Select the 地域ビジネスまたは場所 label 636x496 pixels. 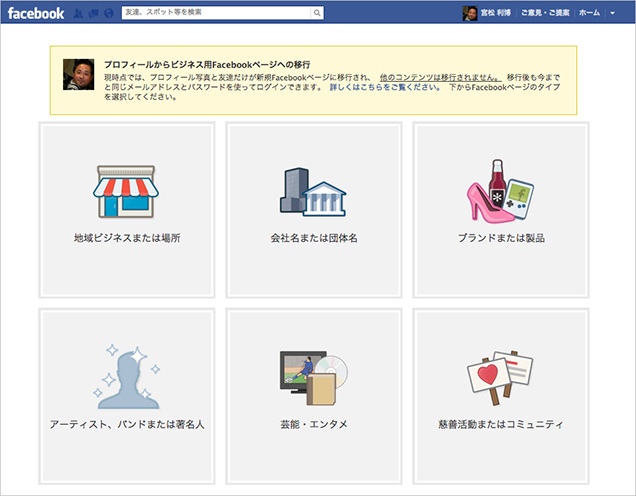[x=126, y=239]
